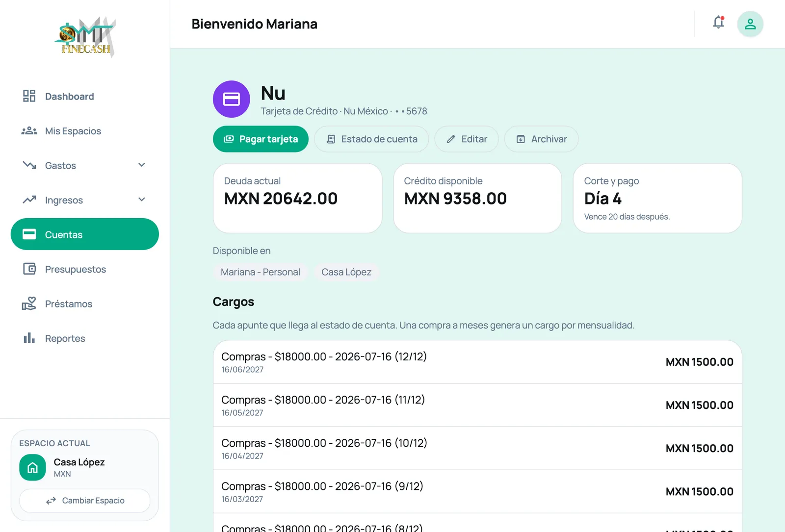The image size is (785, 532).
Task: Click the ESPACIO ACTUAL label
Action: pyautogui.click(x=54, y=443)
